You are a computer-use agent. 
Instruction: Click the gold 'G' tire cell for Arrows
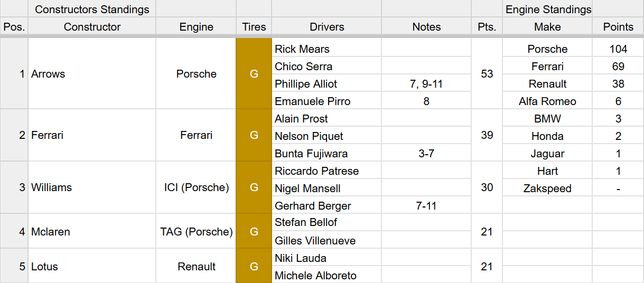coord(254,74)
